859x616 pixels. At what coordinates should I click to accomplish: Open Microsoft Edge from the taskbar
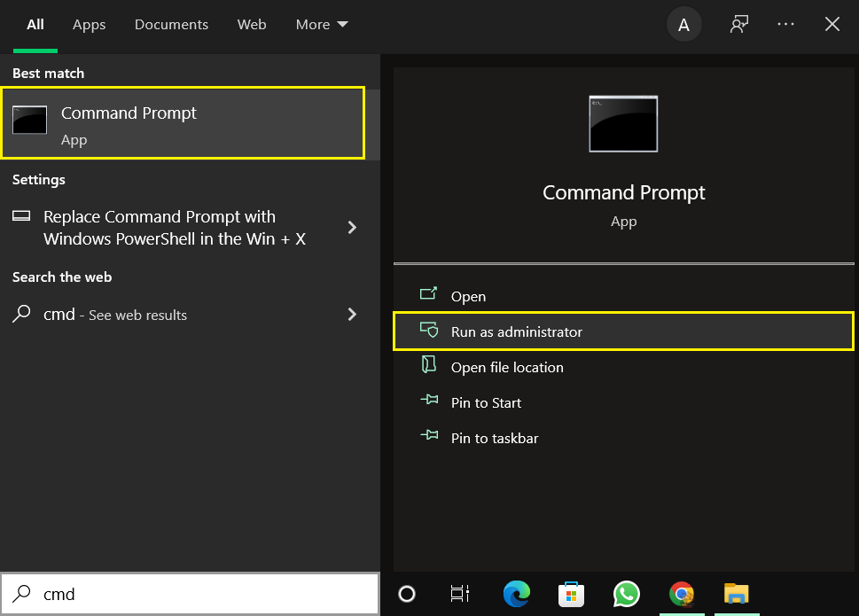click(x=516, y=595)
